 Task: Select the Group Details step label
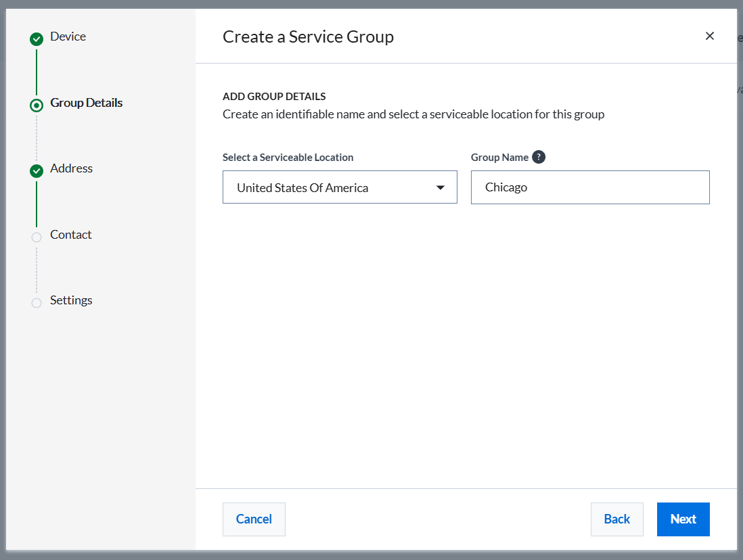point(87,103)
